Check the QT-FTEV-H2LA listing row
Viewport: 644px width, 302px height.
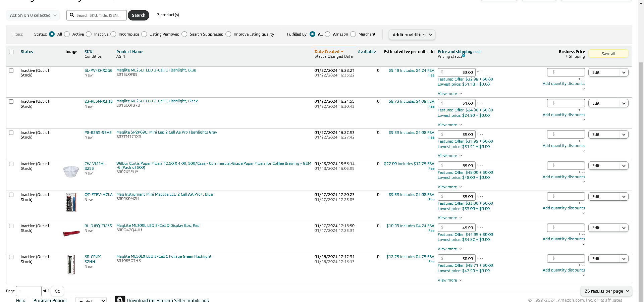(x=11, y=195)
